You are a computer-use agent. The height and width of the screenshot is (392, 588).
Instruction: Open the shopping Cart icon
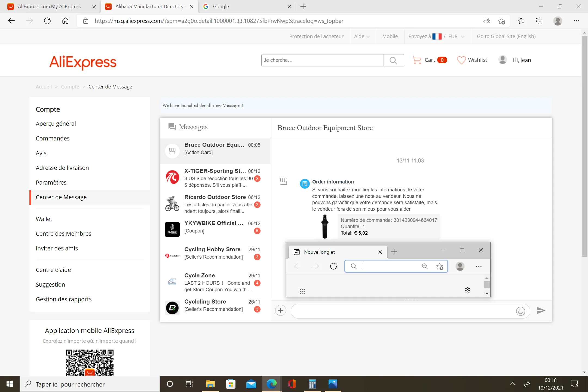coord(417,60)
